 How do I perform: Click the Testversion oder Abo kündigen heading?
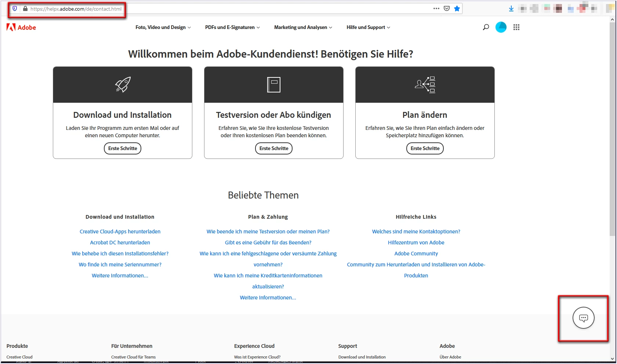point(274,115)
